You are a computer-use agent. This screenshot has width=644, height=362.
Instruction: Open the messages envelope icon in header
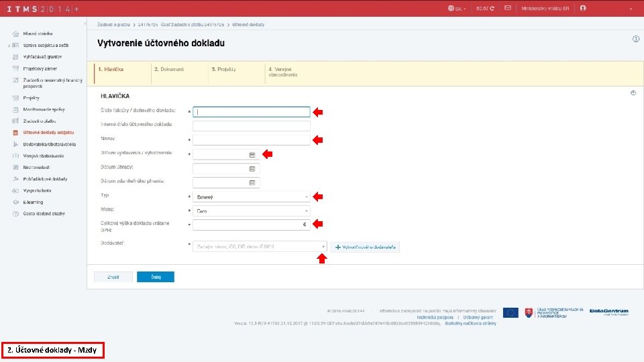pos(508,8)
